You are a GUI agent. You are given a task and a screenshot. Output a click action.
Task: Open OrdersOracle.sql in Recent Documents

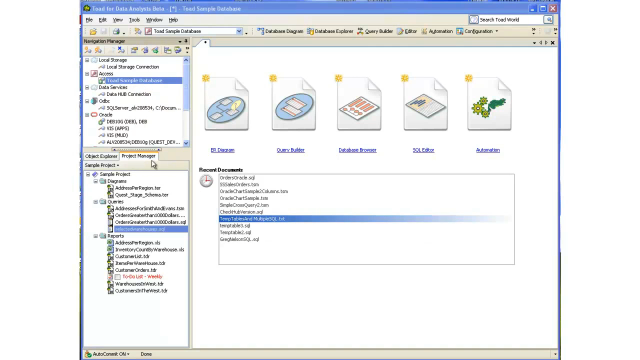[237, 178]
